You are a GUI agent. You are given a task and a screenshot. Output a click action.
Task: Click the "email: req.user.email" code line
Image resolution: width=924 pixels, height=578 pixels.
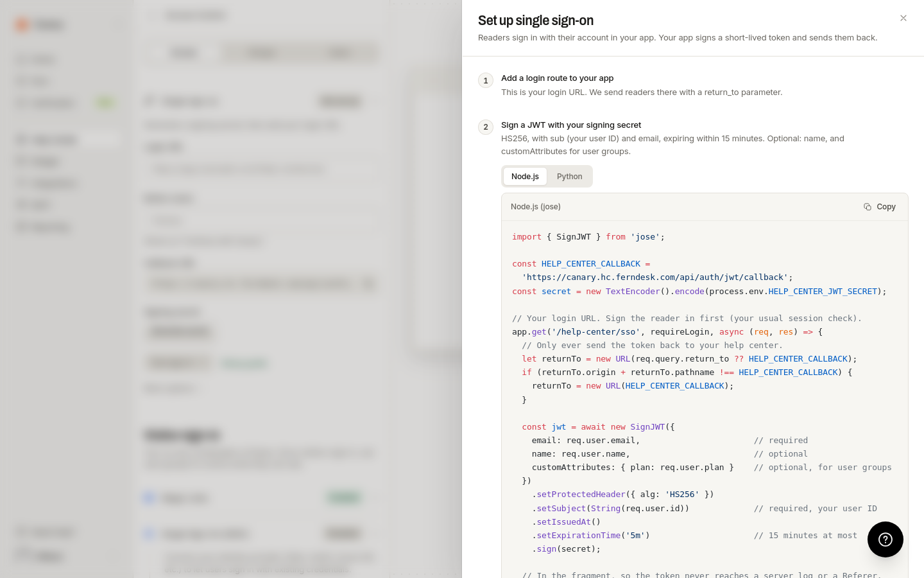(586, 441)
